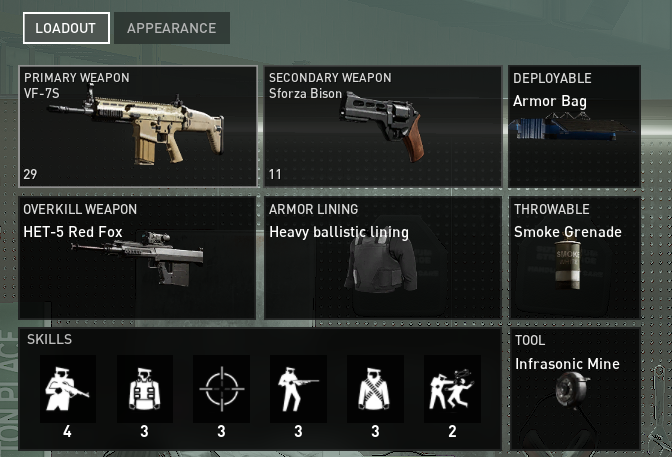Click the hostage grab skill icon
The height and width of the screenshot is (457, 672).
point(452,389)
